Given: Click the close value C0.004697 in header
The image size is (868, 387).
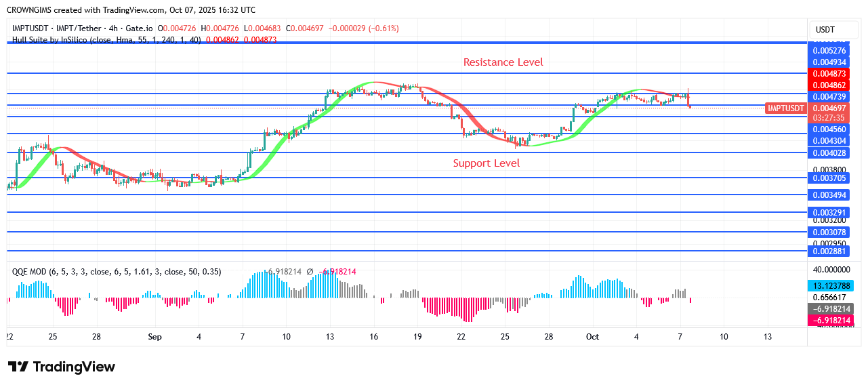Looking at the screenshot, I should (x=306, y=28).
